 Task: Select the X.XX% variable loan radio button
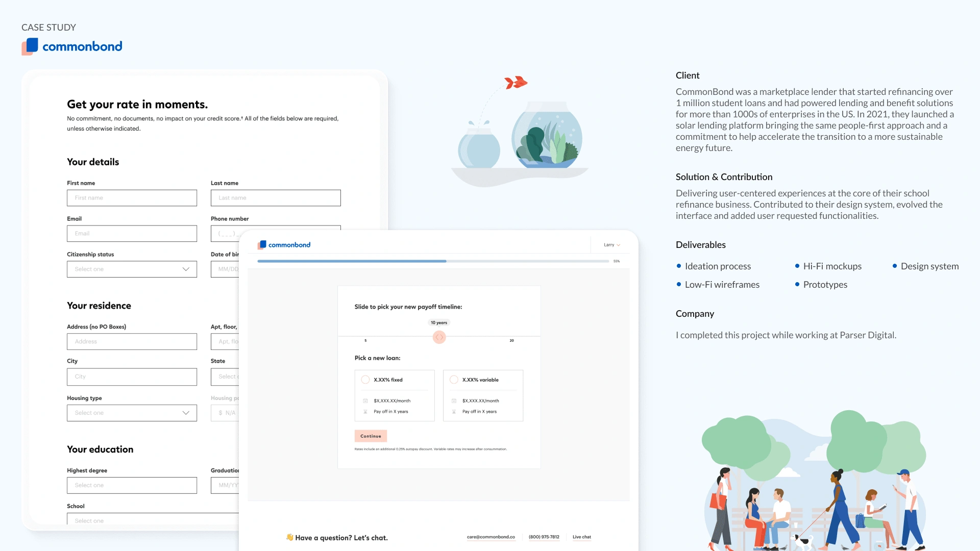(454, 380)
